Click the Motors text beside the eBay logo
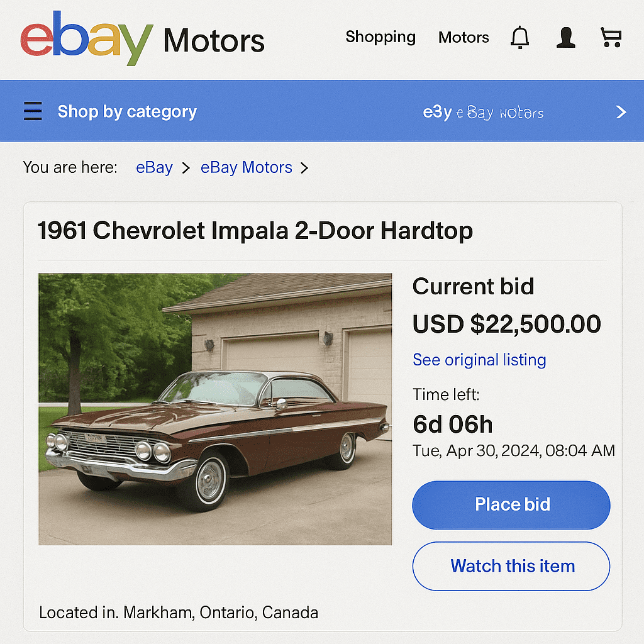This screenshot has height=644, width=644. coord(213,40)
